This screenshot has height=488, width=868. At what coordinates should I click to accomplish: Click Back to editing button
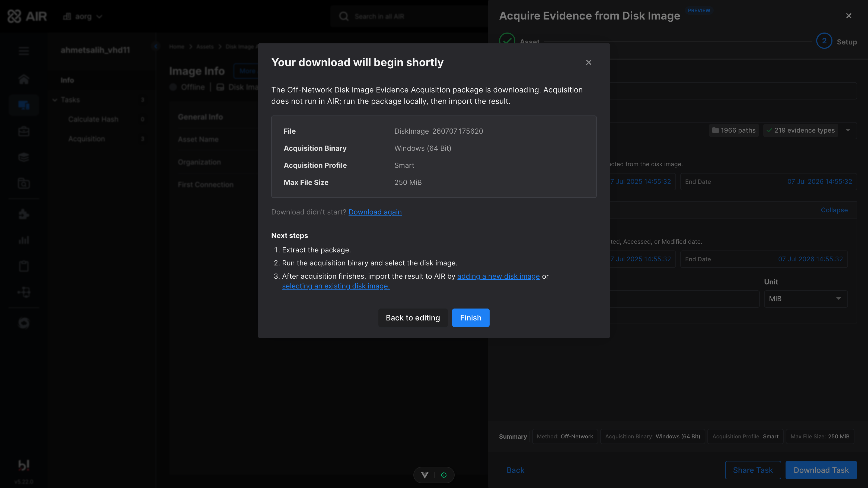click(413, 317)
